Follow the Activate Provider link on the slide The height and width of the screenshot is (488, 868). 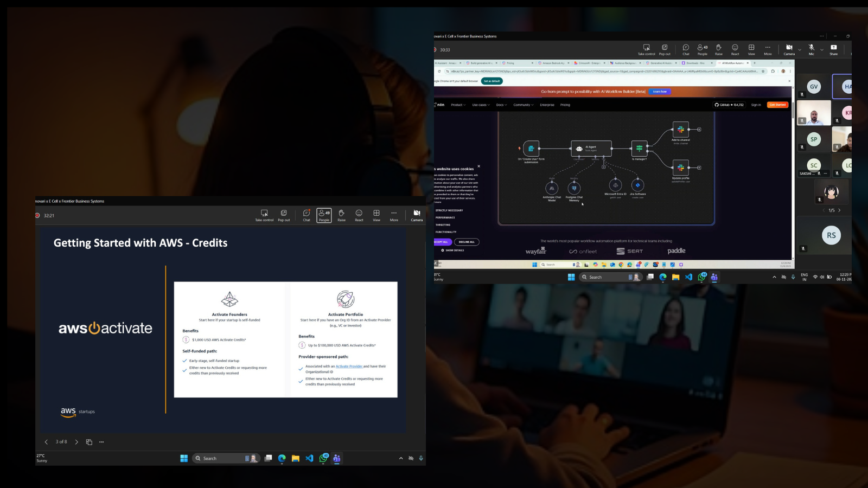(x=349, y=366)
